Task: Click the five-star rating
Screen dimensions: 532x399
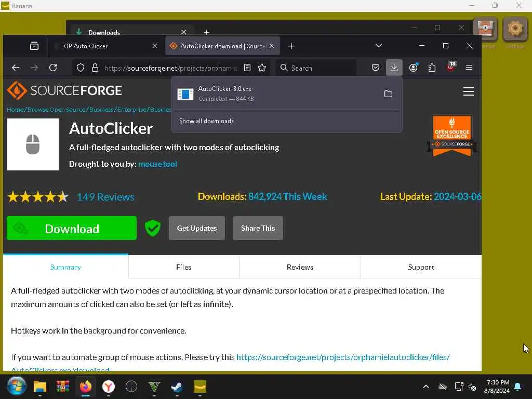Action: [38, 197]
